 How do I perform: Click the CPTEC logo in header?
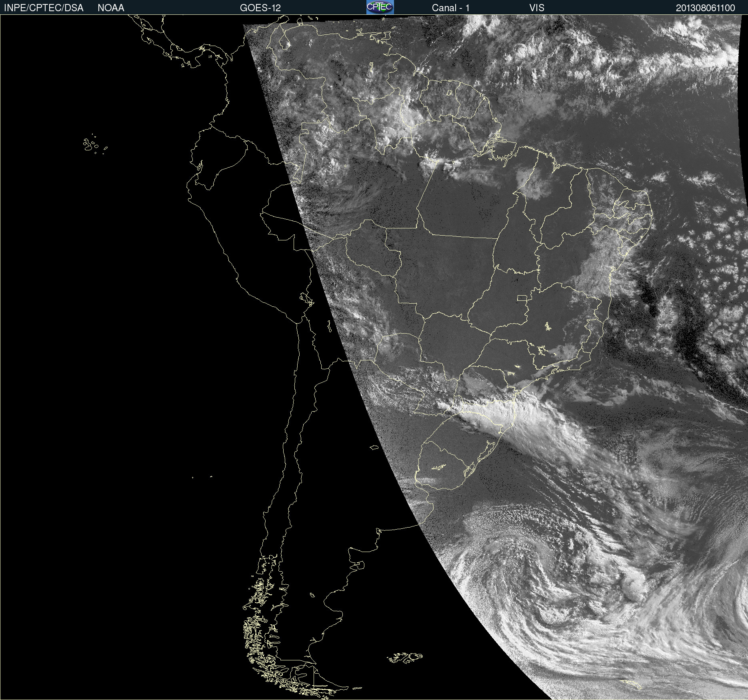click(x=380, y=7)
